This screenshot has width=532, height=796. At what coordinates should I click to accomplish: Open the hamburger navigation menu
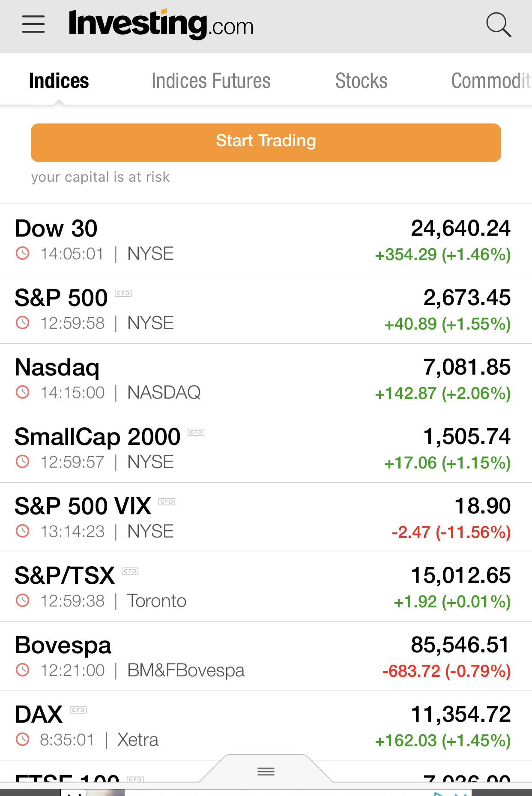pyautogui.click(x=33, y=24)
